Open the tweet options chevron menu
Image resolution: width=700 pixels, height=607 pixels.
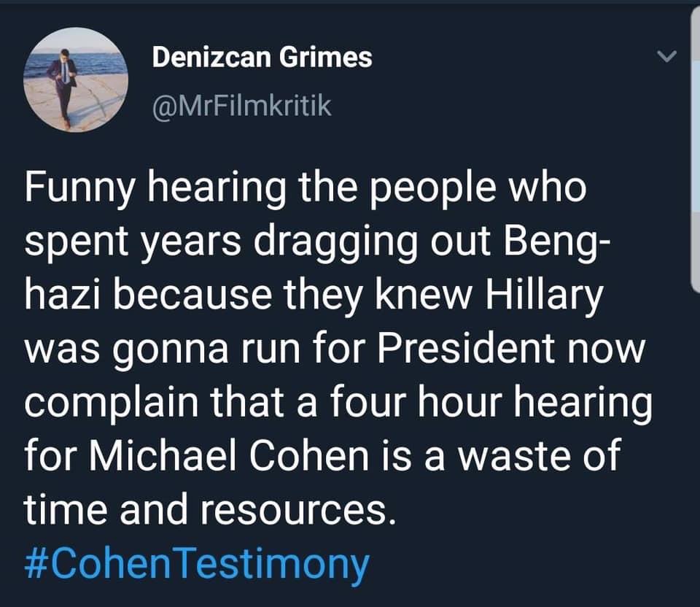(667, 56)
